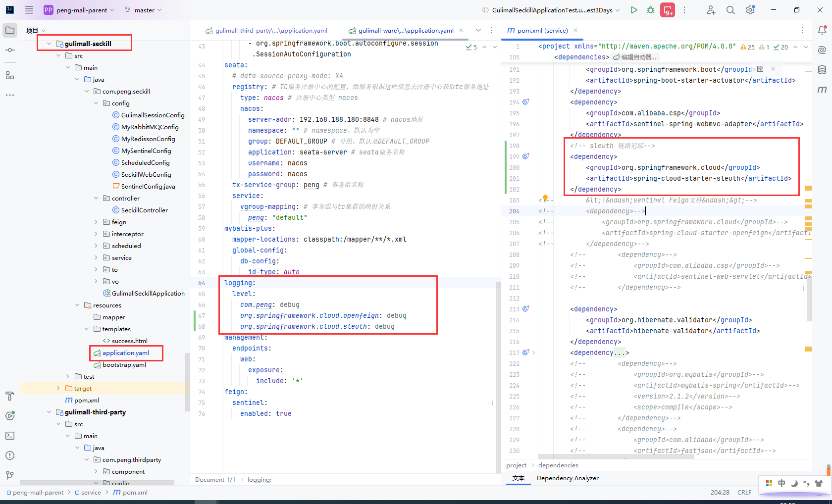Expand the feign package
This screenshot has width=832, height=504.
[x=96, y=222]
